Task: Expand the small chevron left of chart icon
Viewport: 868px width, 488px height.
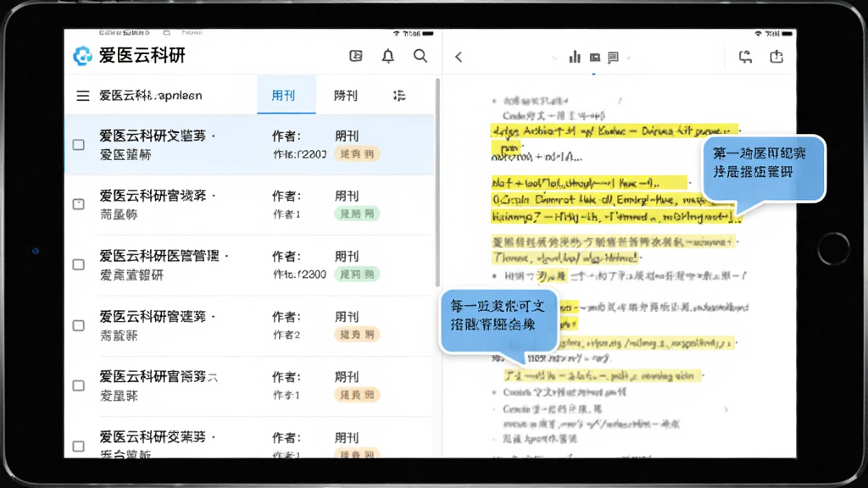Action: click(x=554, y=58)
